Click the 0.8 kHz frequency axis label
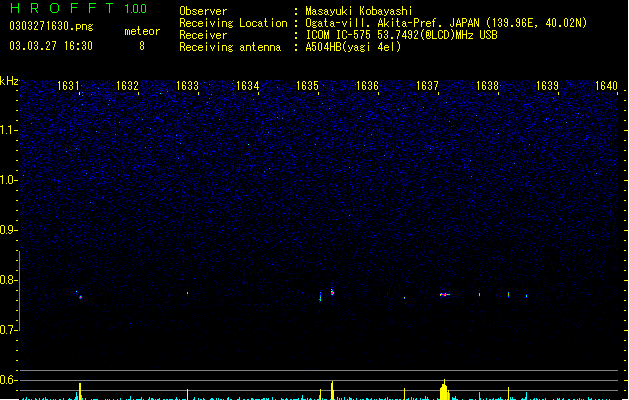 click(x=9, y=280)
